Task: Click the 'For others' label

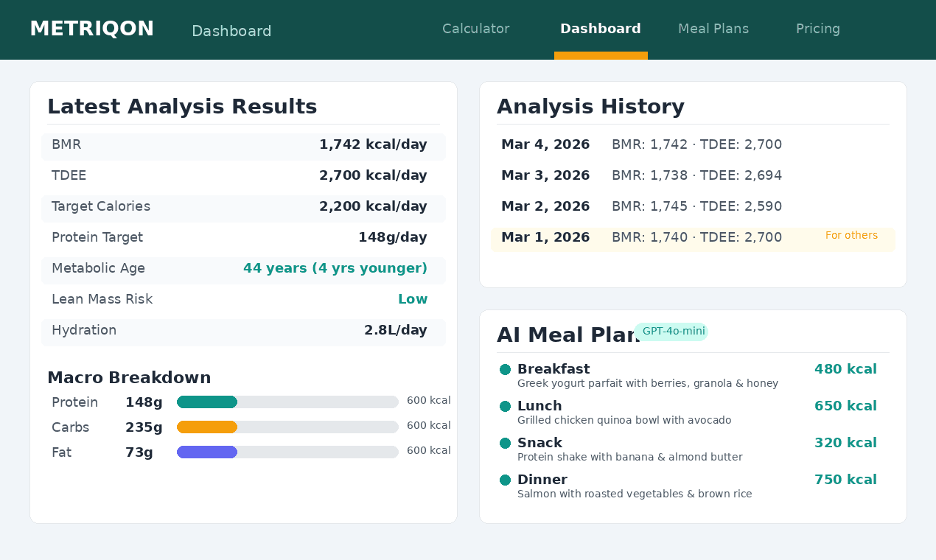Action: tap(852, 235)
